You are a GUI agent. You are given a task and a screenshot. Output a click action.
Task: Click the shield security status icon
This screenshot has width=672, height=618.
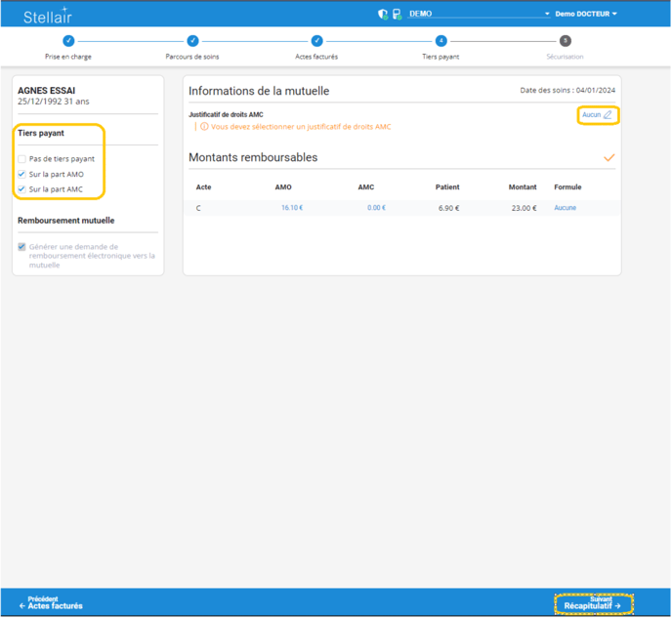point(383,15)
